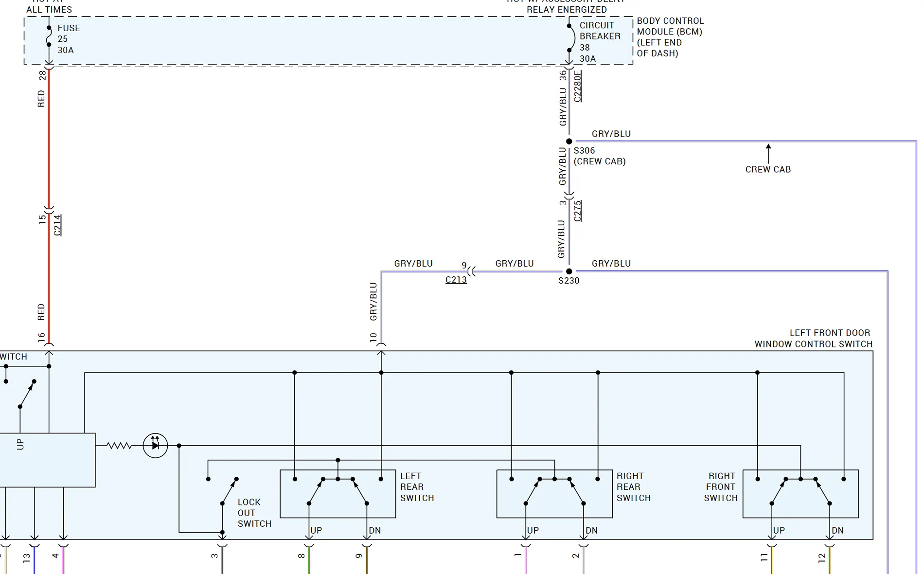Click the Crew Cab arrow marker
The height and width of the screenshot is (574, 924).
tap(768, 154)
